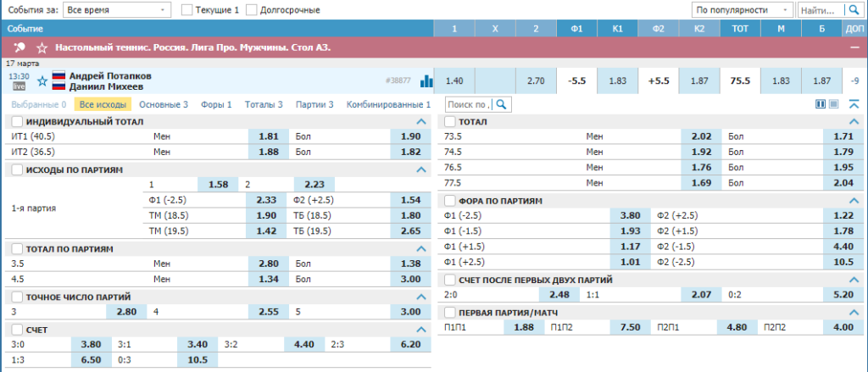Switch to single-column layout icon
The image size is (868, 372).
click(x=833, y=104)
